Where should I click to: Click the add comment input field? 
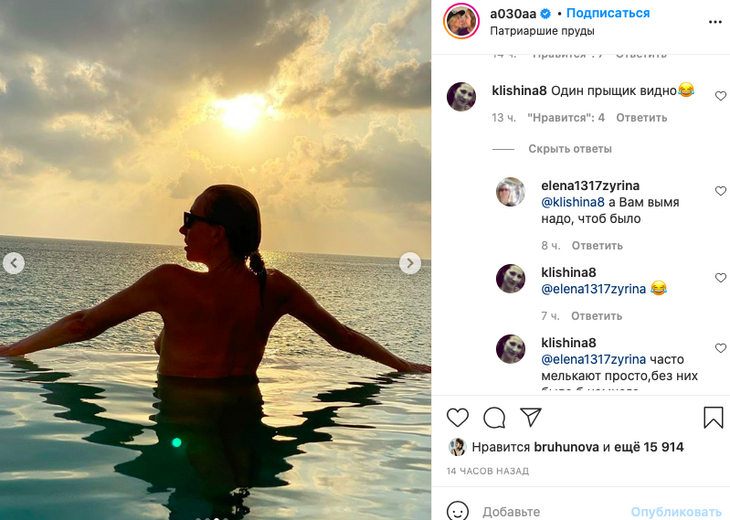click(x=550, y=511)
